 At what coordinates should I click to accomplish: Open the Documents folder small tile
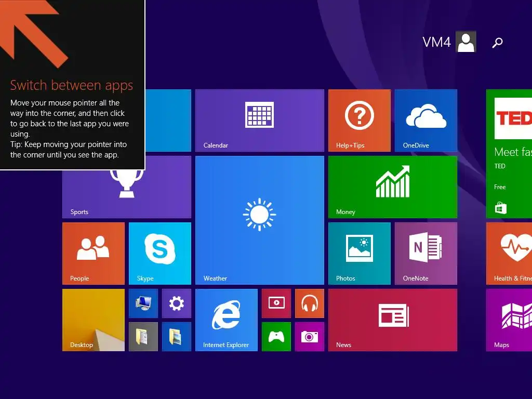click(x=143, y=337)
